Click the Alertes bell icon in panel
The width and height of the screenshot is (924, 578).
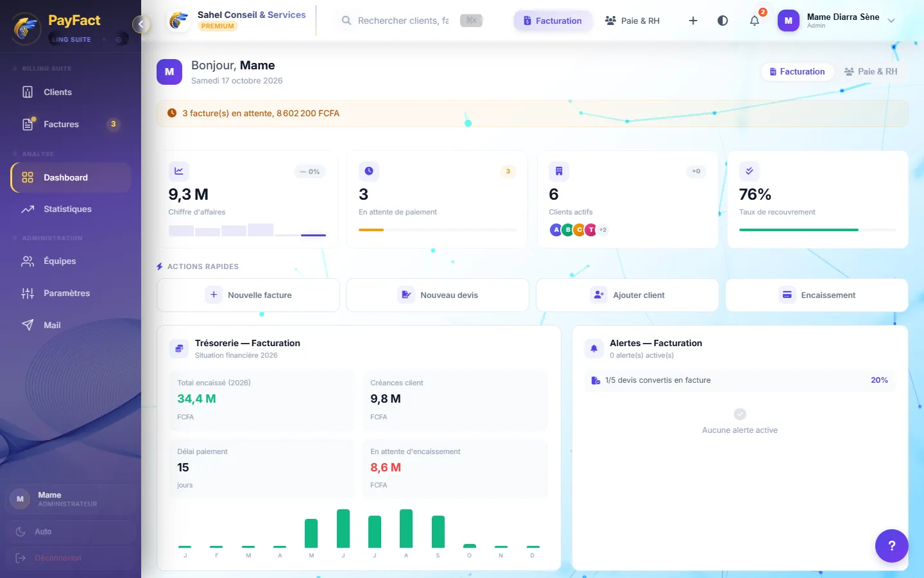594,349
